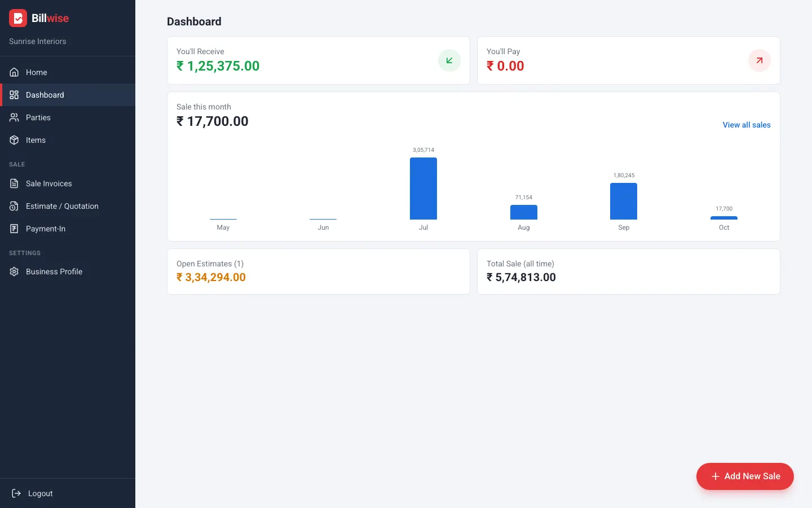Click the October sales bar
The height and width of the screenshot is (508, 812).
tap(724, 218)
